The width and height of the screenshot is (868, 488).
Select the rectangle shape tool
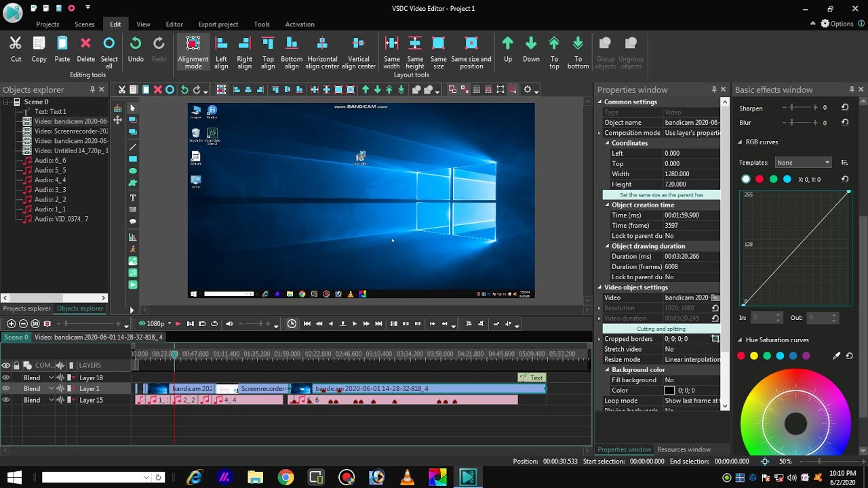pos(133,159)
